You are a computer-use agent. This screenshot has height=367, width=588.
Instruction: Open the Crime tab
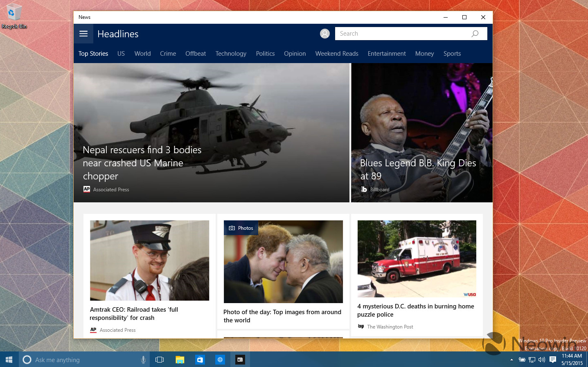click(x=168, y=54)
